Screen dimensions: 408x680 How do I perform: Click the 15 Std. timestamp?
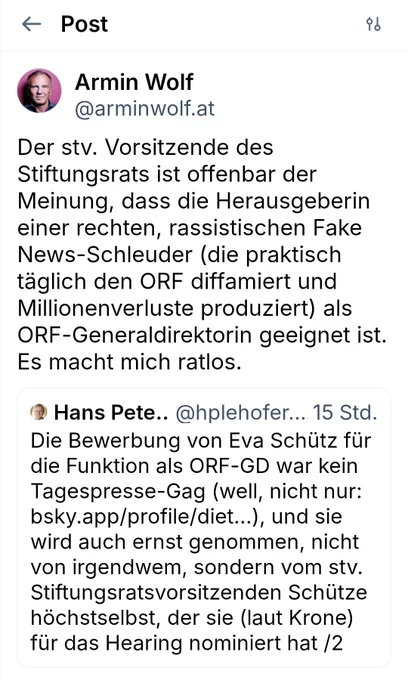pos(345,412)
